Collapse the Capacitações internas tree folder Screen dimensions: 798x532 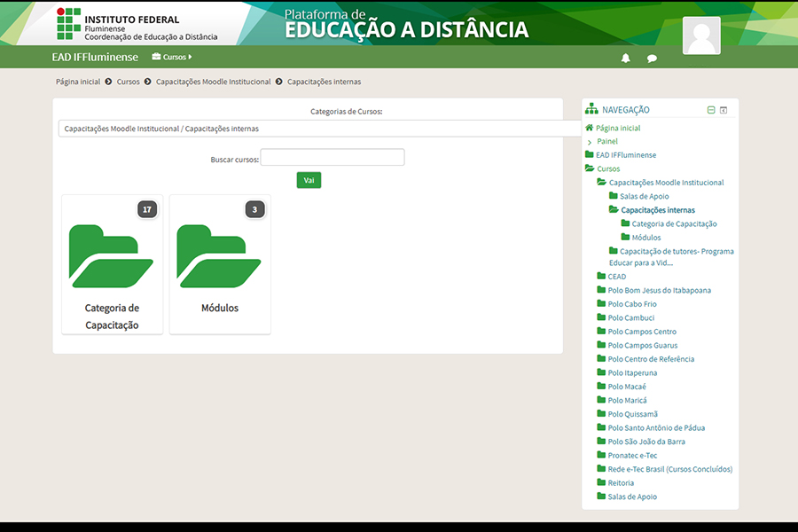coord(614,209)
